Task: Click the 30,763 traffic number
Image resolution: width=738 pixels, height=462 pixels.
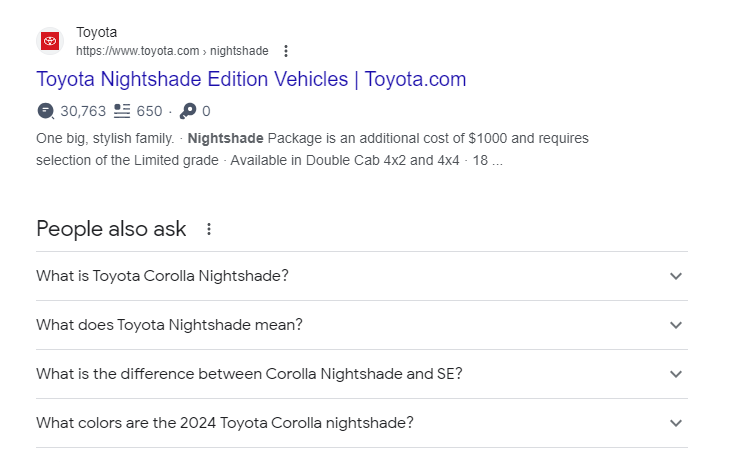Action: point(83,111)
